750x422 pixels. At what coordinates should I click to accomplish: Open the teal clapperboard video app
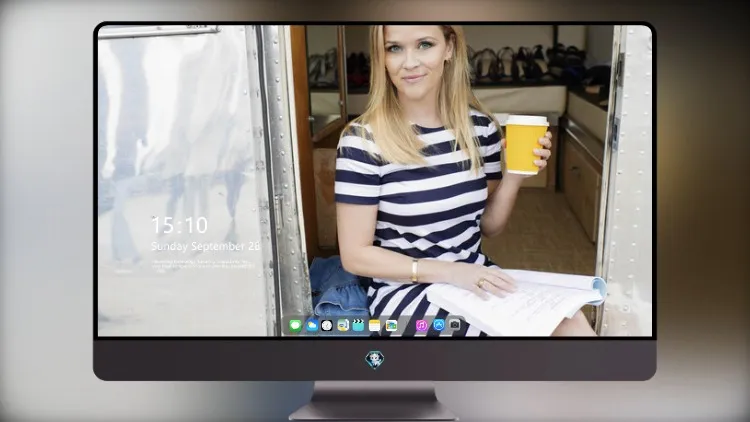(x=358, y=326)
